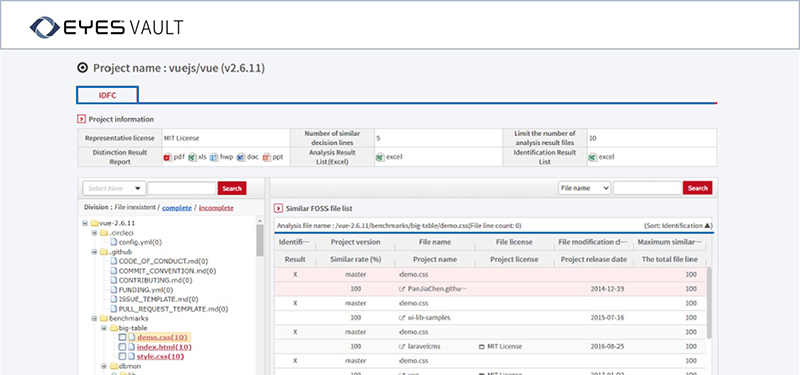Screen dimensions: 800x375
Task: Open external link icon for ui-lib-samples project
Action: pyautogui.click(x=402, y=317)
